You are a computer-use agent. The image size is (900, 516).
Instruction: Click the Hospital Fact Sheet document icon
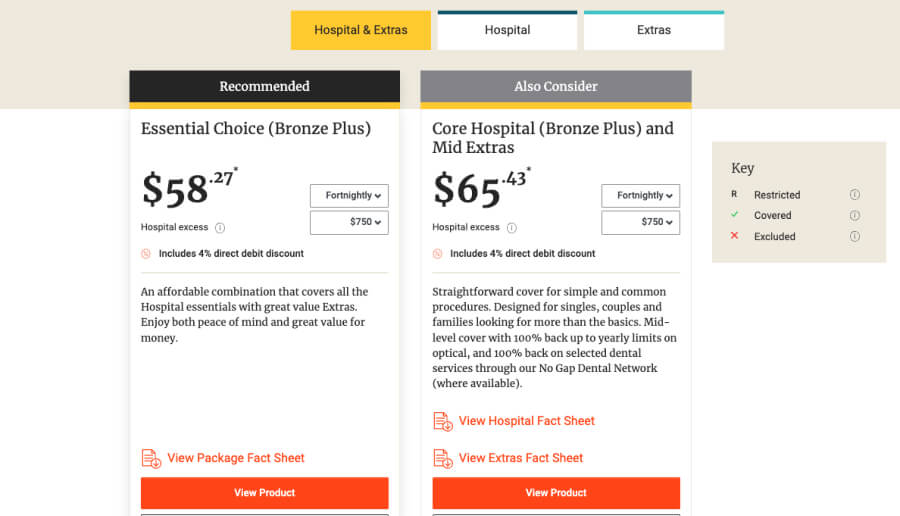pyautogui.click(x=443, y=422)
